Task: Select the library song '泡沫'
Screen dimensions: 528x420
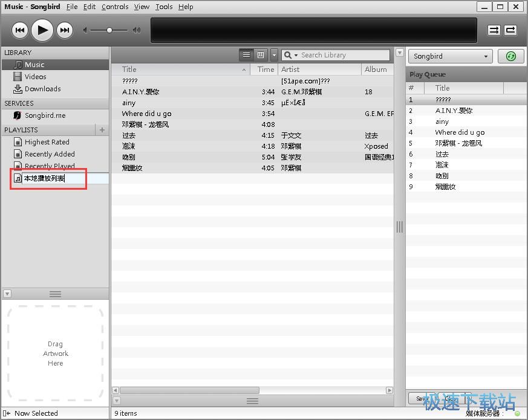Action: coord(253,146)
